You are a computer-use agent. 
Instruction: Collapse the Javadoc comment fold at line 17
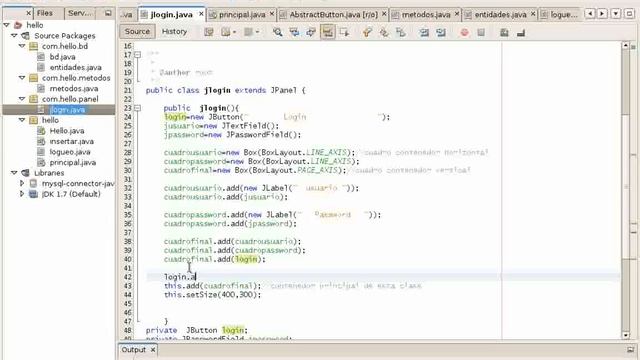point(138,55)
